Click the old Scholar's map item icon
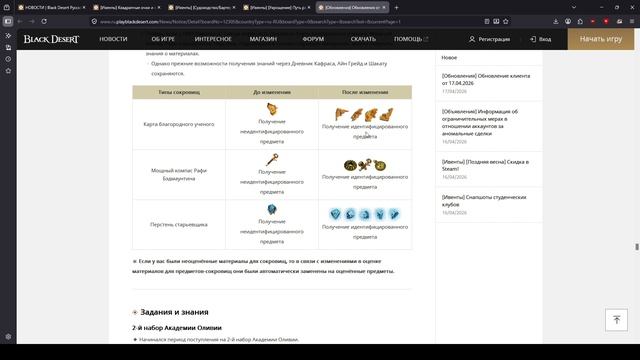Image resolution: width=640 pixels, height=360 pixels. tap(272, 109)
